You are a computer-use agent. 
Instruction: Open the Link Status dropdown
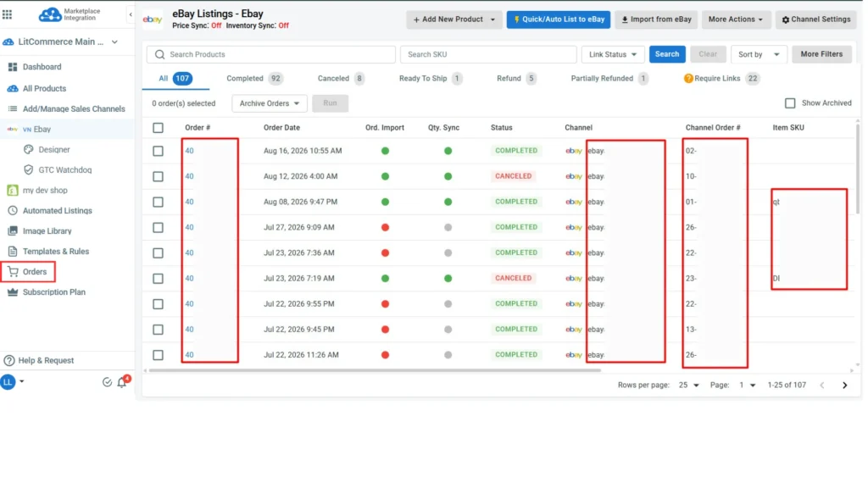click(613, 55)
